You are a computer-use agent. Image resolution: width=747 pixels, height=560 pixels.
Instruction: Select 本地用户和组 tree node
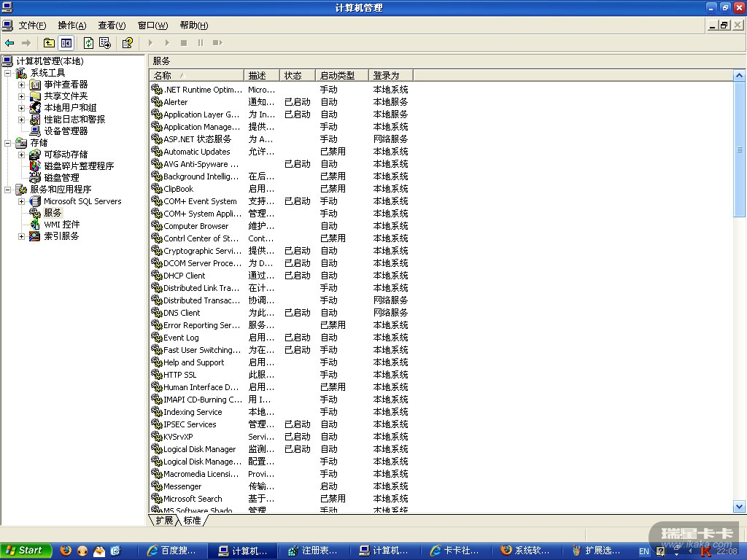pyautogui.click(x=70, y=108)
